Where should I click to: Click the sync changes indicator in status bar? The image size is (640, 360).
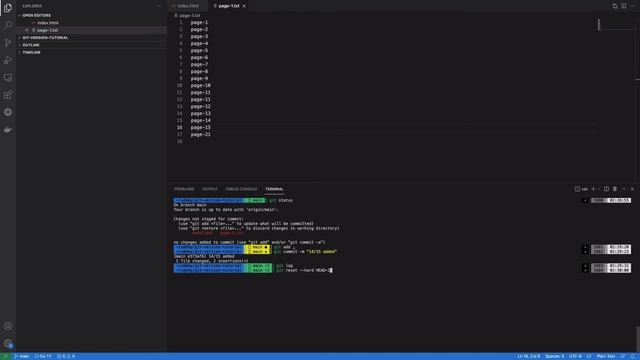[43, 356]
